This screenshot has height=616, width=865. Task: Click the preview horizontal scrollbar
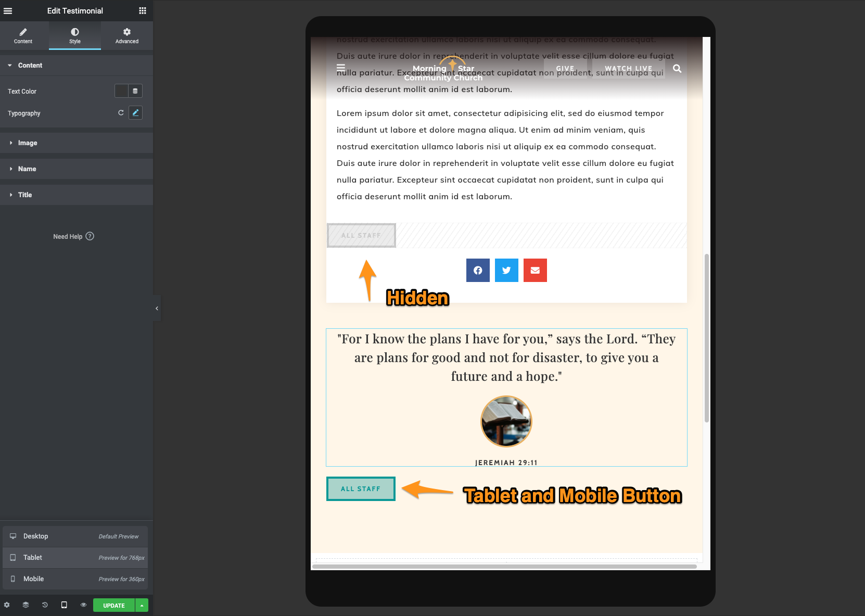click(x=504, y=567)
